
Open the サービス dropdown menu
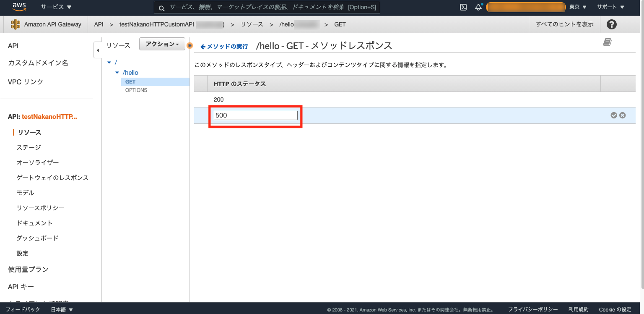pyautogui.click(x=56, y=7)
